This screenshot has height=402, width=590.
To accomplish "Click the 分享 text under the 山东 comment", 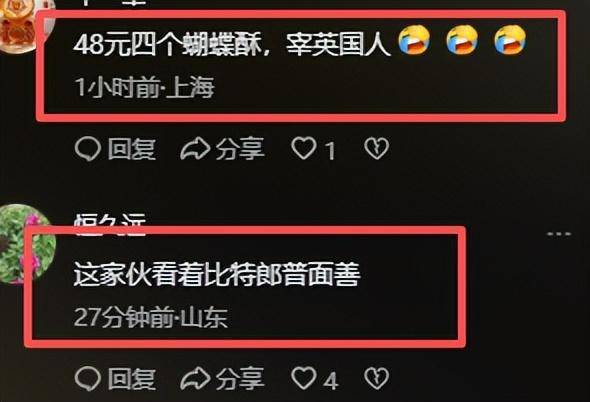I will tap(240, 378).
